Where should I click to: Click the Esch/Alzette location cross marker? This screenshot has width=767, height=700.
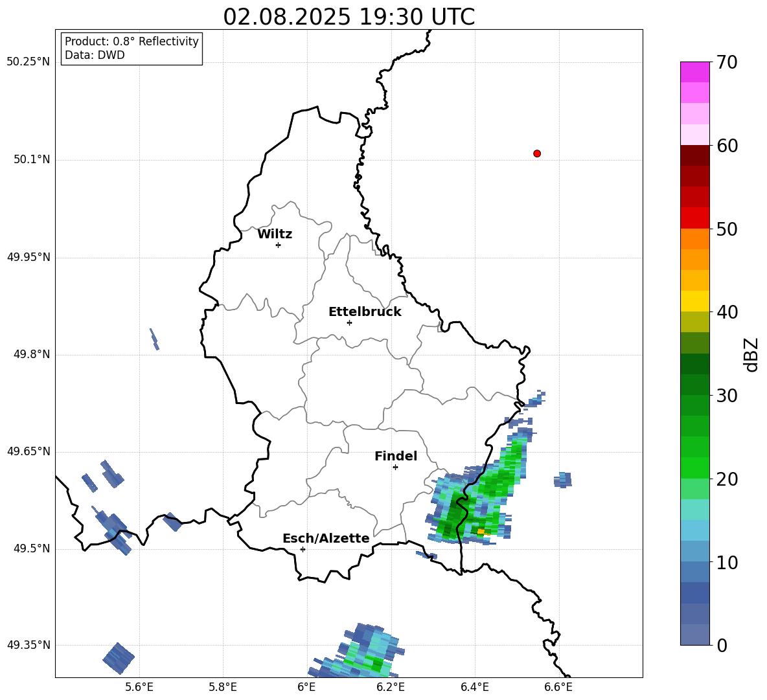click(x=303, y=549)
